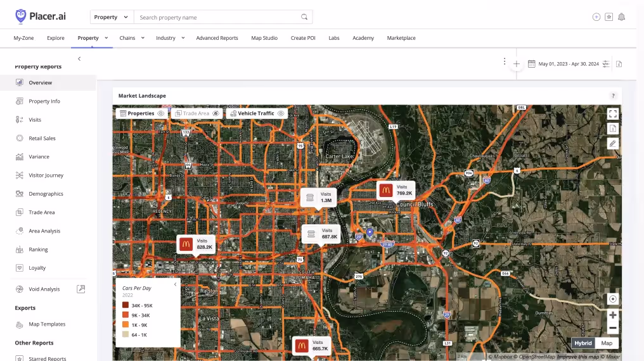Select the map ruler measure tool
The image size is (644, 361).
tap(613, 143)
